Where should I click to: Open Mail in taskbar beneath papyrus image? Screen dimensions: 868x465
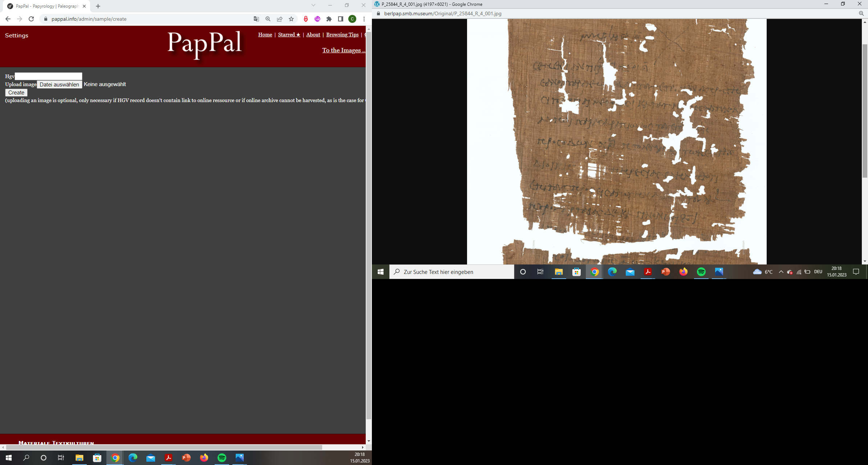pos(630,272)
